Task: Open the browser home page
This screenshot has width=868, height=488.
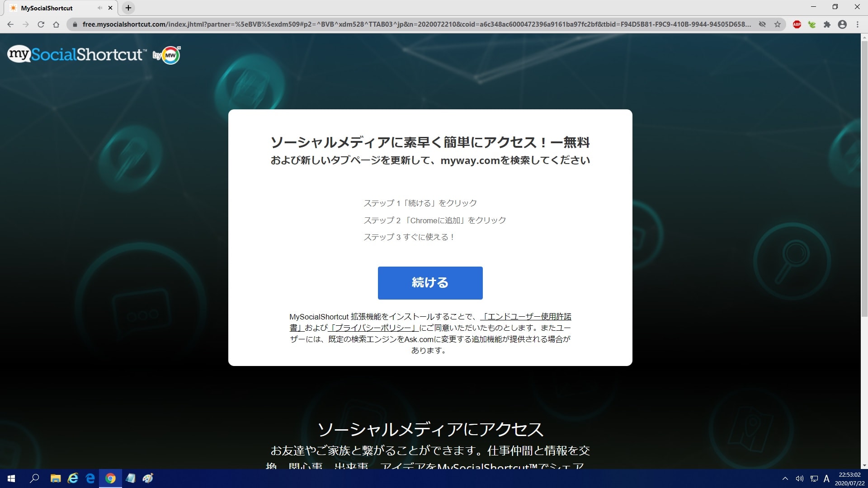Action: pos(56,24)
